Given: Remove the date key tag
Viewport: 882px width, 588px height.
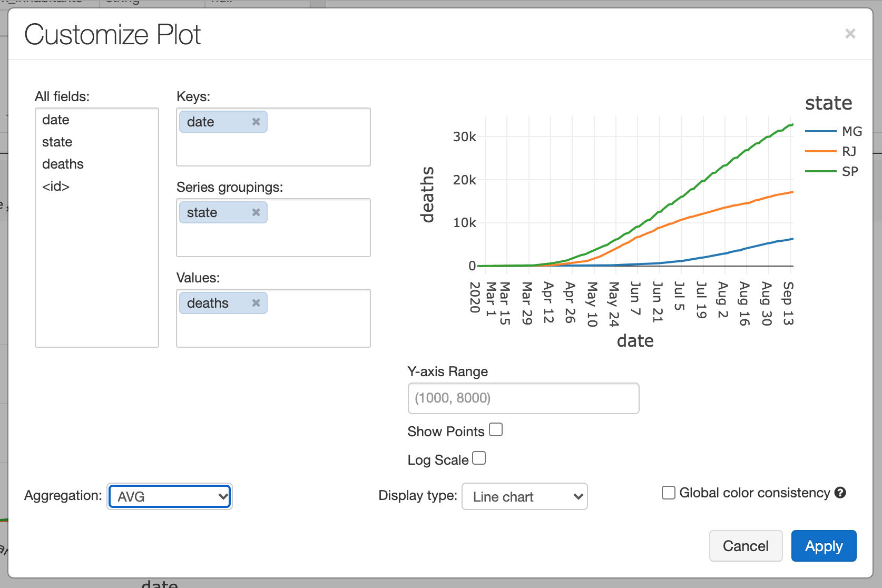Looking at the screenshot, I should [256, 122].
